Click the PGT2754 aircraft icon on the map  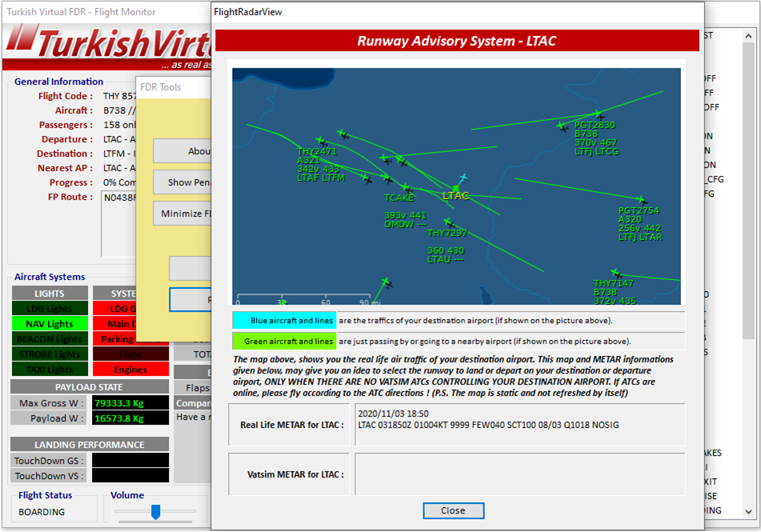pyautogui.click(x=641, y=199)
